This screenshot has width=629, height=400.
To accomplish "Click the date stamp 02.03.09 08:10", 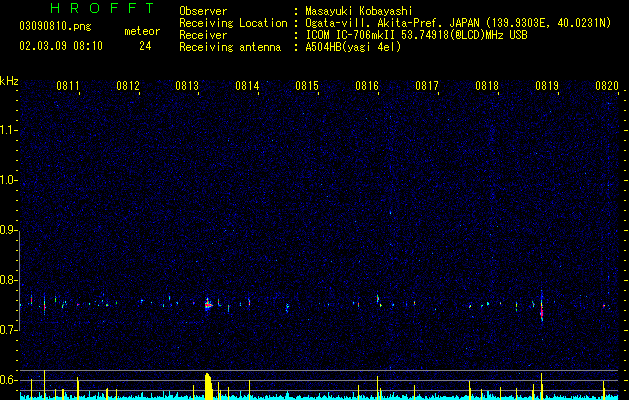I will point(61,46).
